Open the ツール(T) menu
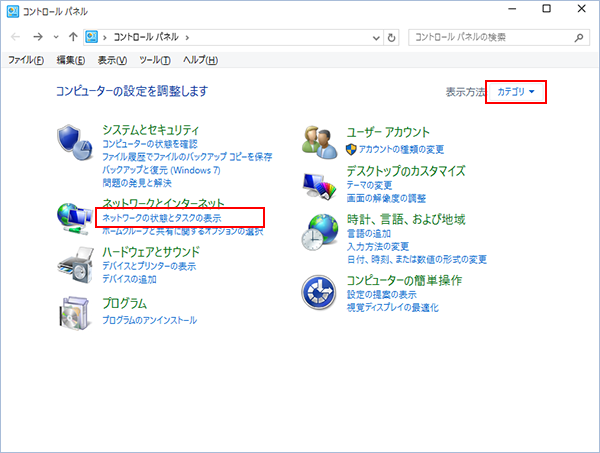Image resolution: width=600 pixels, height=453 pixels. pos(156,60)
